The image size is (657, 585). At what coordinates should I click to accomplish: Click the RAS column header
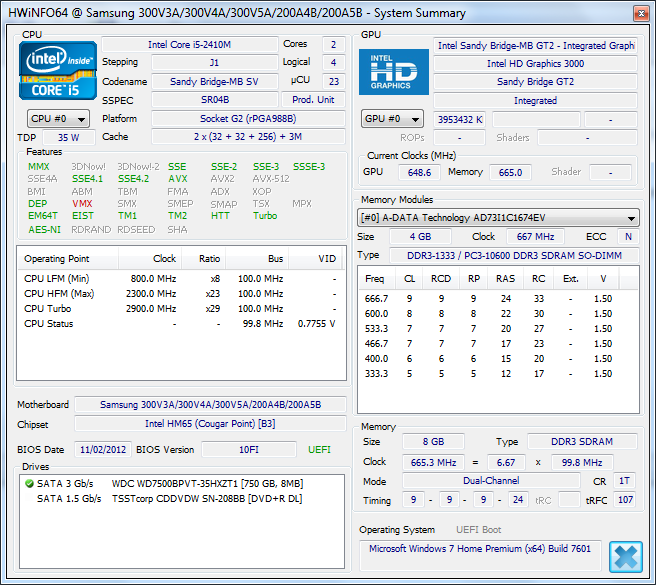[506, 279]
